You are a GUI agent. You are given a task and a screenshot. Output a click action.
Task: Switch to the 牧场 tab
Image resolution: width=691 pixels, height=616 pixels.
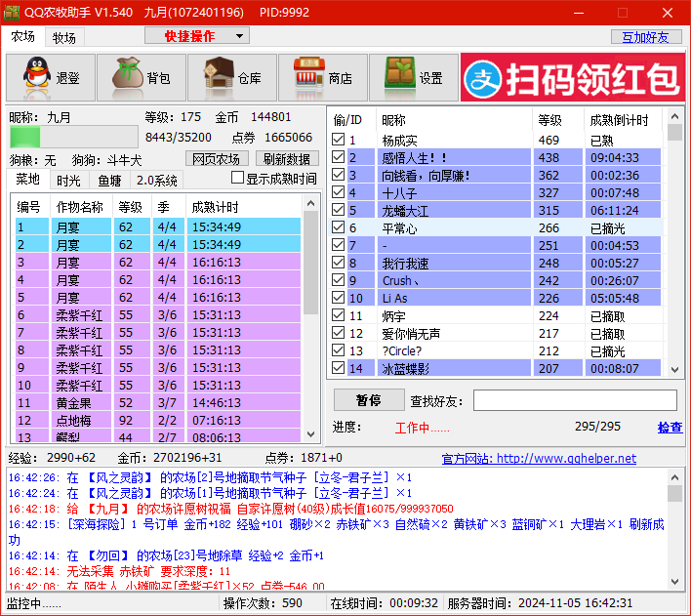(64, 37)
